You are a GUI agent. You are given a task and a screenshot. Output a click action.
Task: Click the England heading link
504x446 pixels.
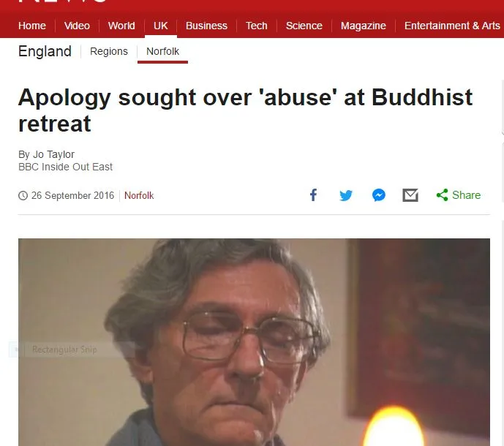tap(45, 51)
